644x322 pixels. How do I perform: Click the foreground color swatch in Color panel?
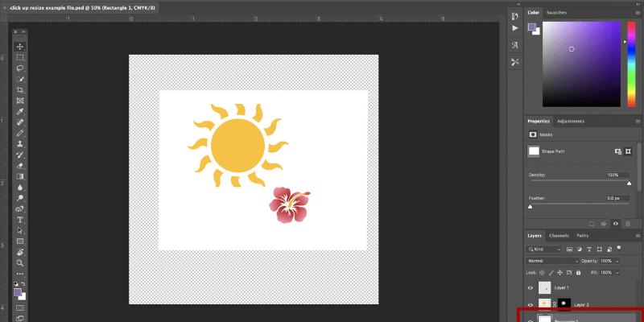[x=532, y=27]
